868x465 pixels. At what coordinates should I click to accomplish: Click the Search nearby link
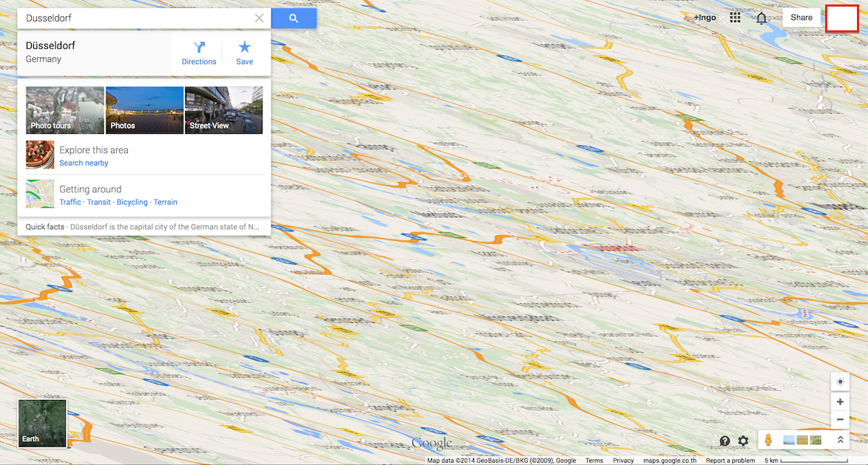coord(84,163)
